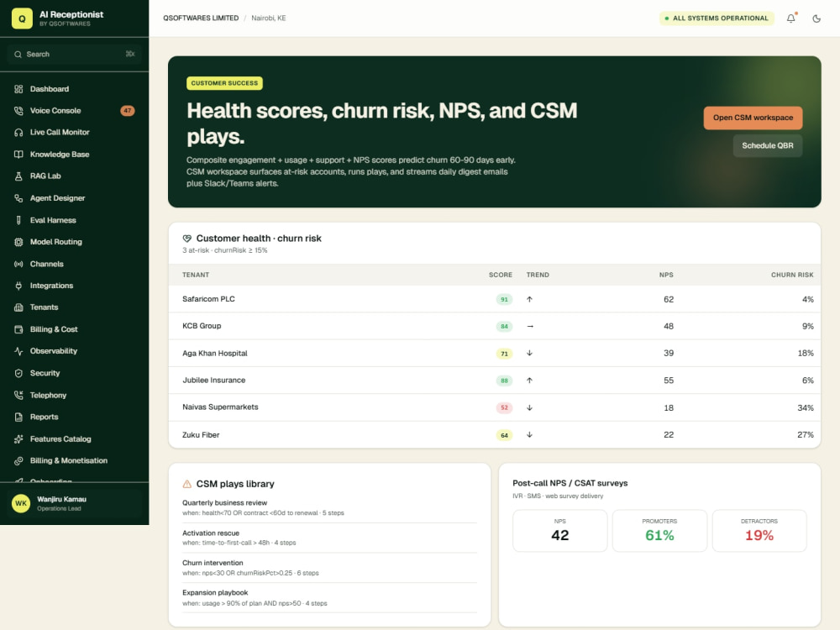The width and height of the screenshot is (840, 630).
Task: Click the search magnifier icon
Action: coord(18,55)
